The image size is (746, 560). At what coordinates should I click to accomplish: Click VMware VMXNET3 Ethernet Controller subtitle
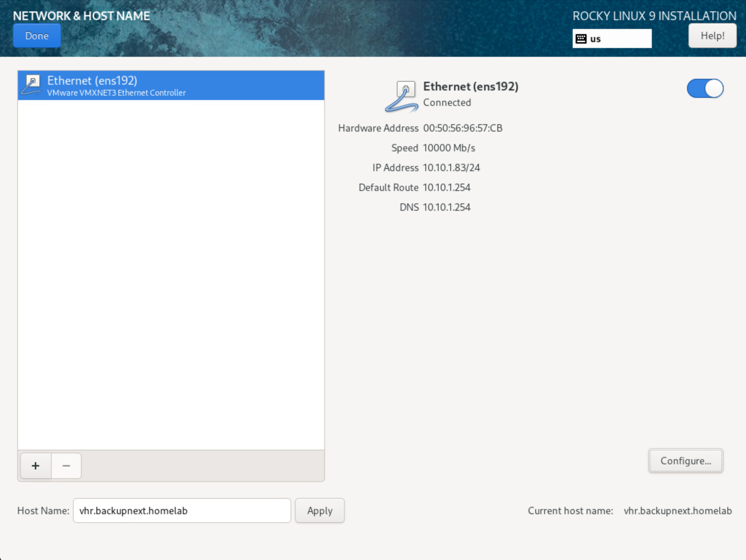point(117,93)
